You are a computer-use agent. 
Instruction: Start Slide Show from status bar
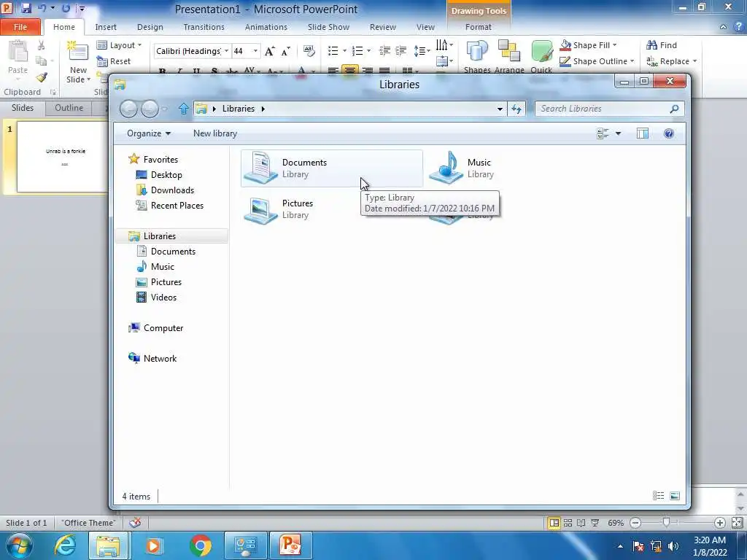coord(595,523)
